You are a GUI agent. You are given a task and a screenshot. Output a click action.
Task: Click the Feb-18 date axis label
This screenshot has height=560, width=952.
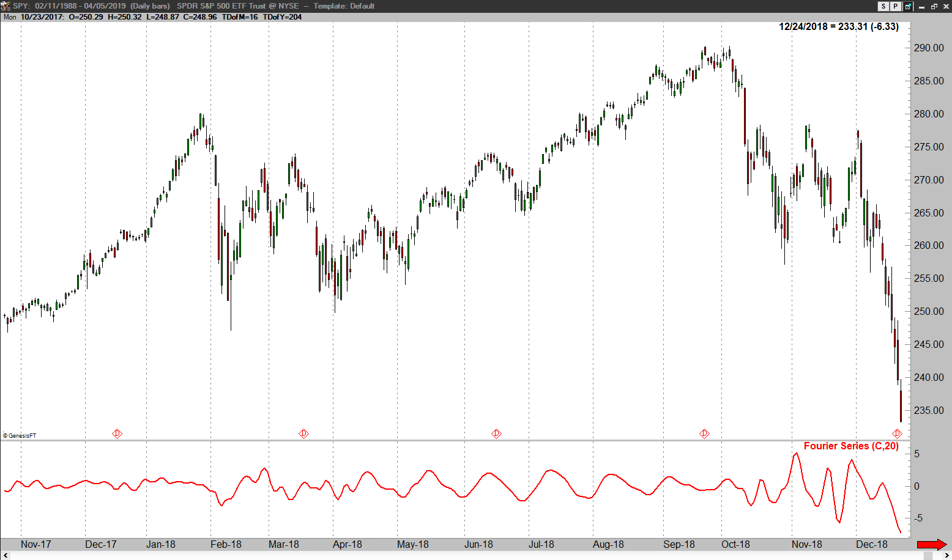coord(226,544)
